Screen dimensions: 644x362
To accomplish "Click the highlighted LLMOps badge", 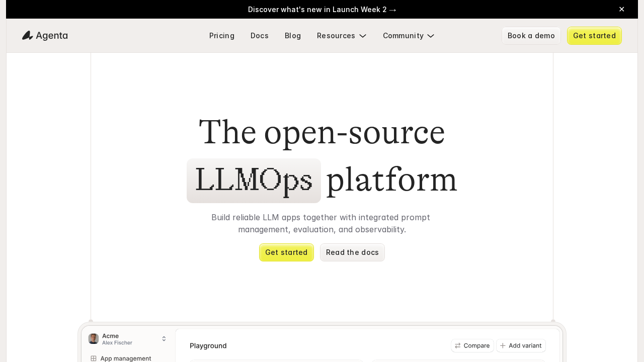I will 254,181.
